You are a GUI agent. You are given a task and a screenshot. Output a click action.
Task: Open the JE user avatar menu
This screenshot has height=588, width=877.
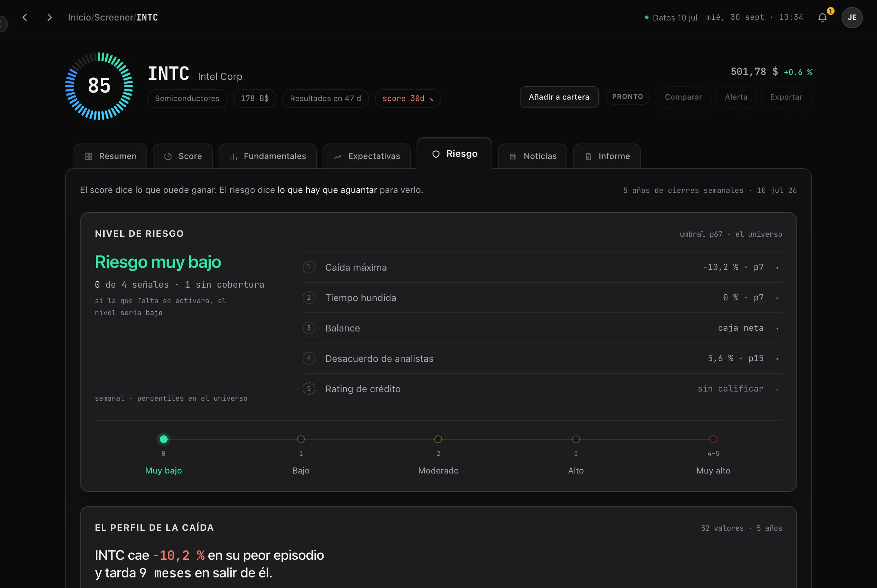coord(852,17)
